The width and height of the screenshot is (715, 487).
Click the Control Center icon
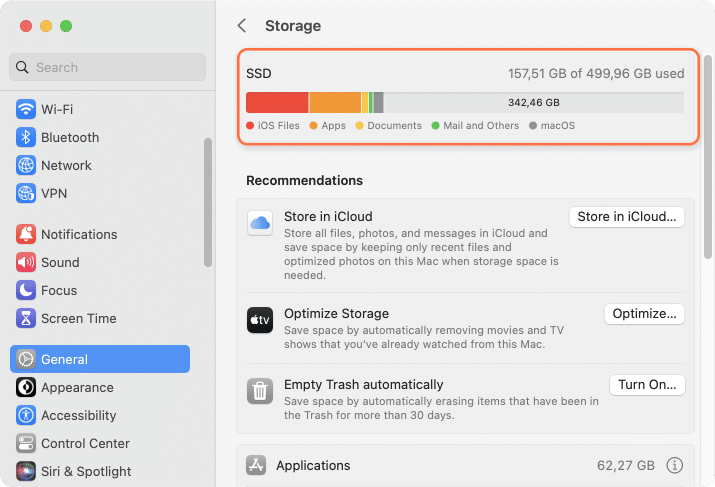click(x=26, y=443)
